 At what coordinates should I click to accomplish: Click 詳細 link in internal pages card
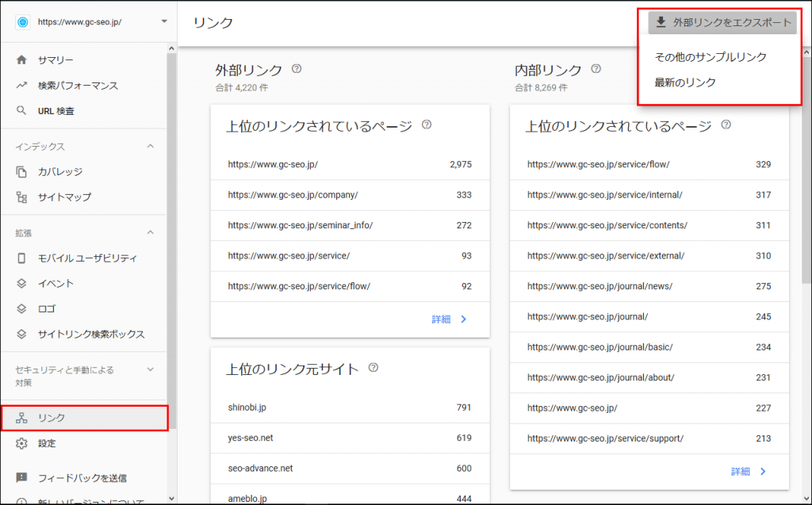pyautogui.click(x=741, y=472)
